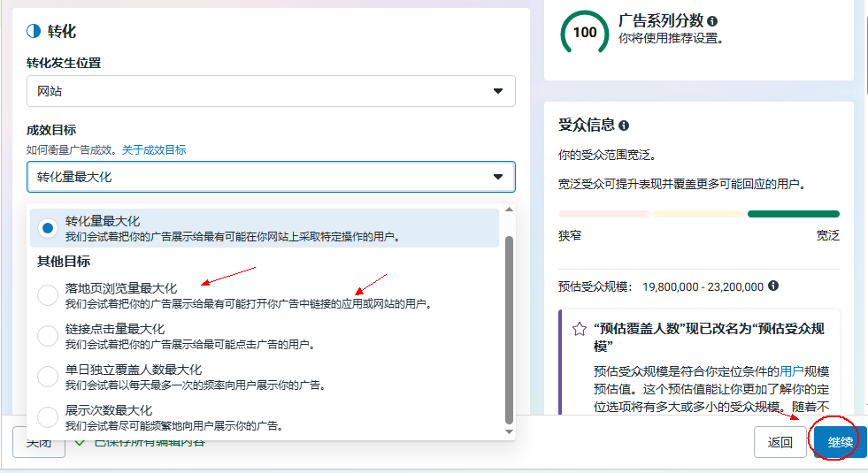Click the audience width gauge bar

(698, 214)
